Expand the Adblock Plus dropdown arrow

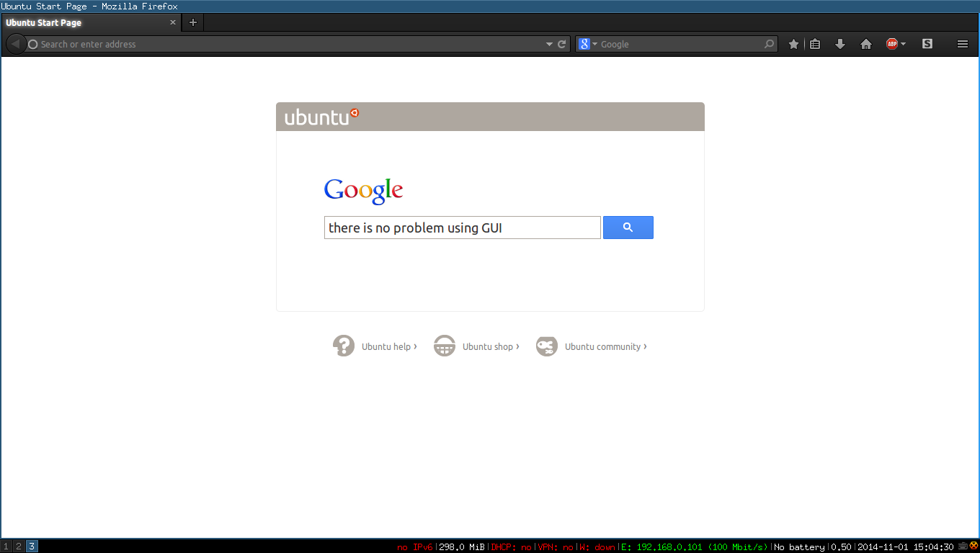[903, 45]
